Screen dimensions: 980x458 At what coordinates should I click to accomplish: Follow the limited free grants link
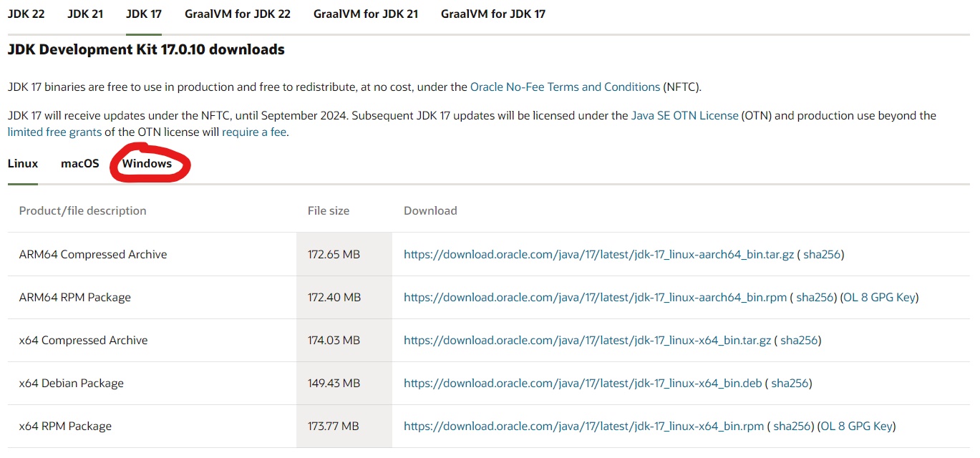[x=54, y=132]
